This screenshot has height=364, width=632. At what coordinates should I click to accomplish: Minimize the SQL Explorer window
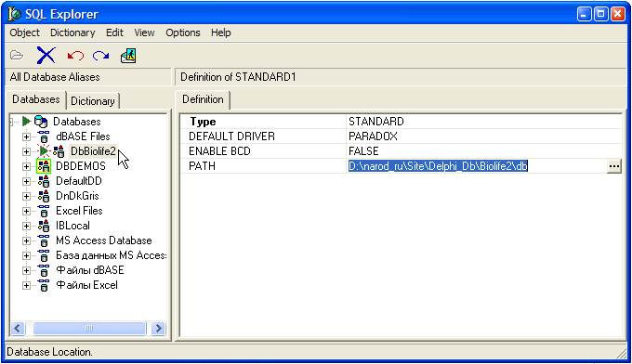coord(584,14)
